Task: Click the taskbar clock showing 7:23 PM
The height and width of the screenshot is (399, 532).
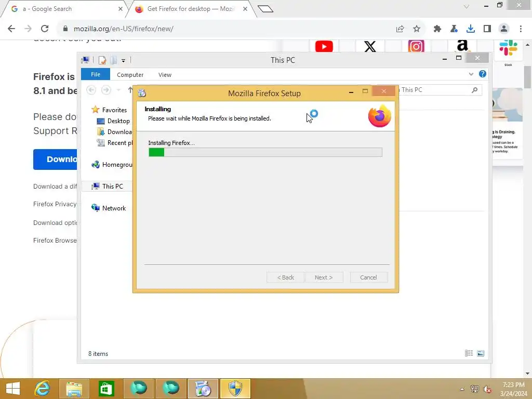Action: [x=513, y=389]
